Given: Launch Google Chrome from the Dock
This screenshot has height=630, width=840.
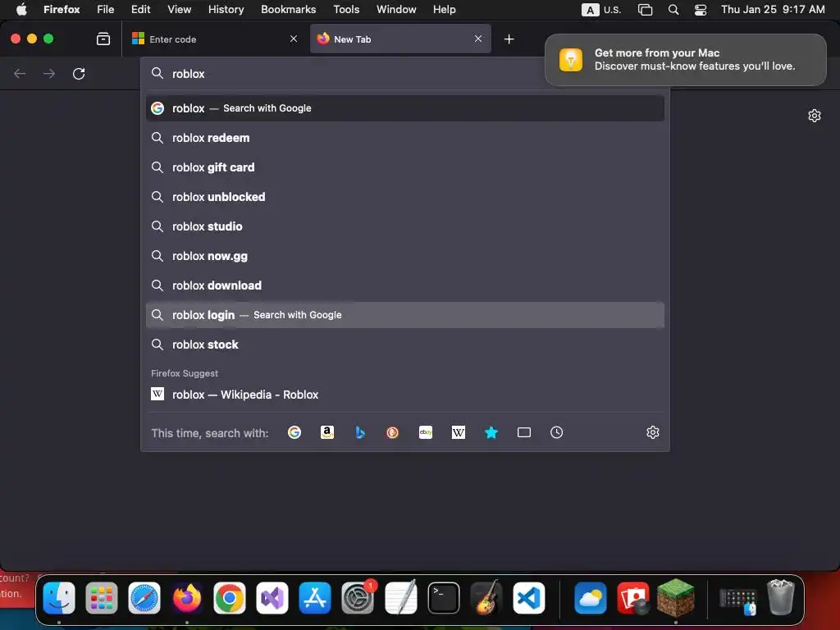Looking at the screenshot, I should pos(230,597).
